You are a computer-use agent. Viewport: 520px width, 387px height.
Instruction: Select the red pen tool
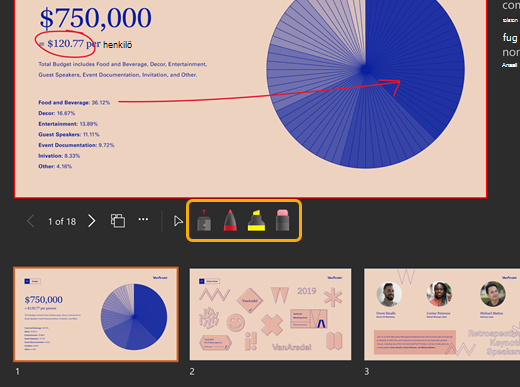click(230, 220)
